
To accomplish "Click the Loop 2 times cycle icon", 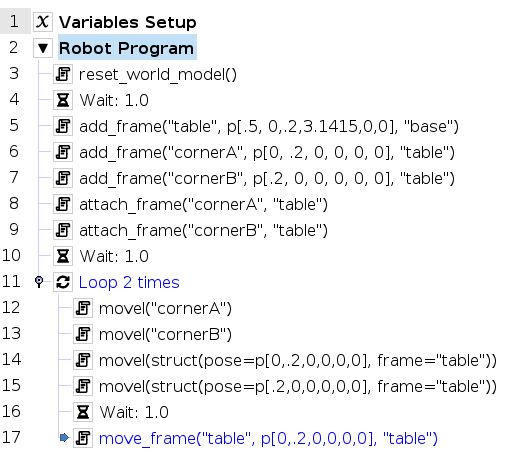I will pos(63,282).
